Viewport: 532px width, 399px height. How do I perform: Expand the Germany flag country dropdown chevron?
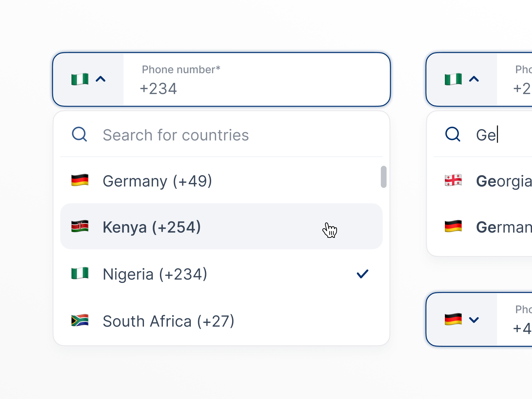[474, 320]
